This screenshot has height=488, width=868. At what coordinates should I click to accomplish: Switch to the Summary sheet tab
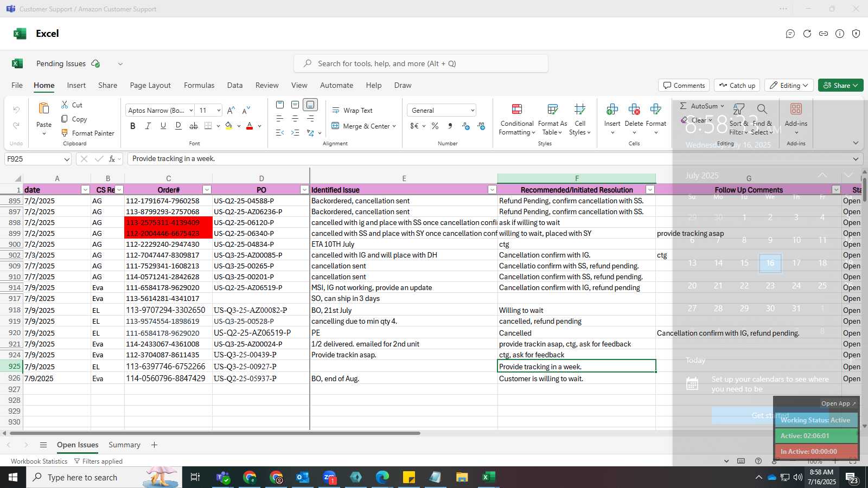(124, 445)
